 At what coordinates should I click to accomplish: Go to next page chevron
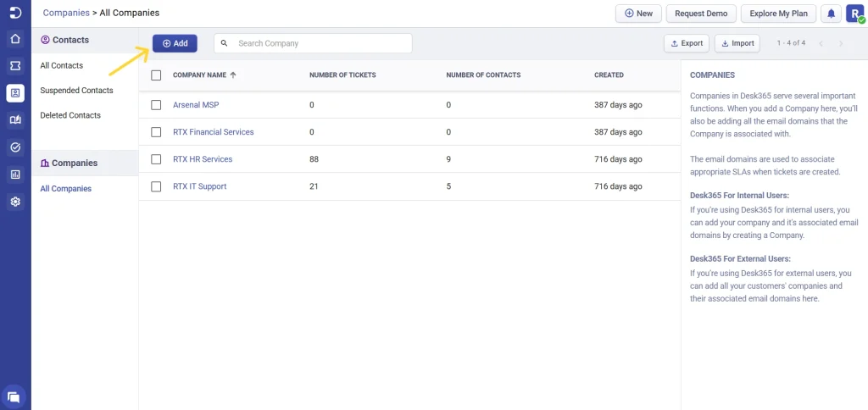click(x=841, y=43)
